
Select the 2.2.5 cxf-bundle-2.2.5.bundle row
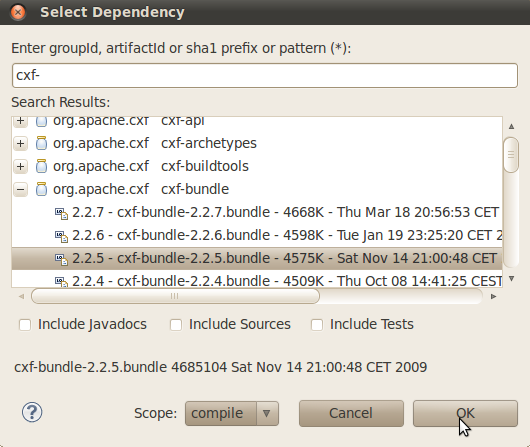257,258
